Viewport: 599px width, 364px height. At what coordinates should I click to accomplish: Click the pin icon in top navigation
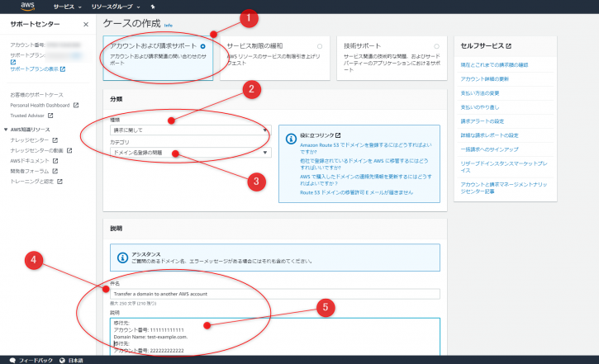153,7
